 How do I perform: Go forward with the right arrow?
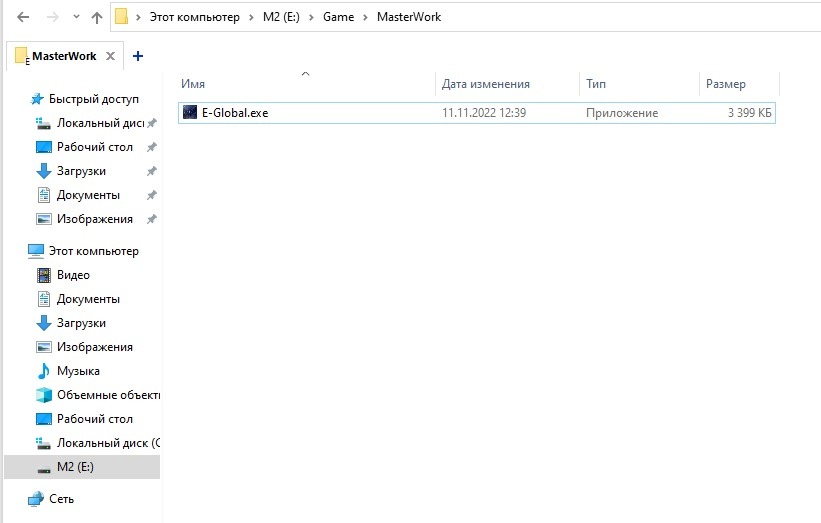point(53,17)
